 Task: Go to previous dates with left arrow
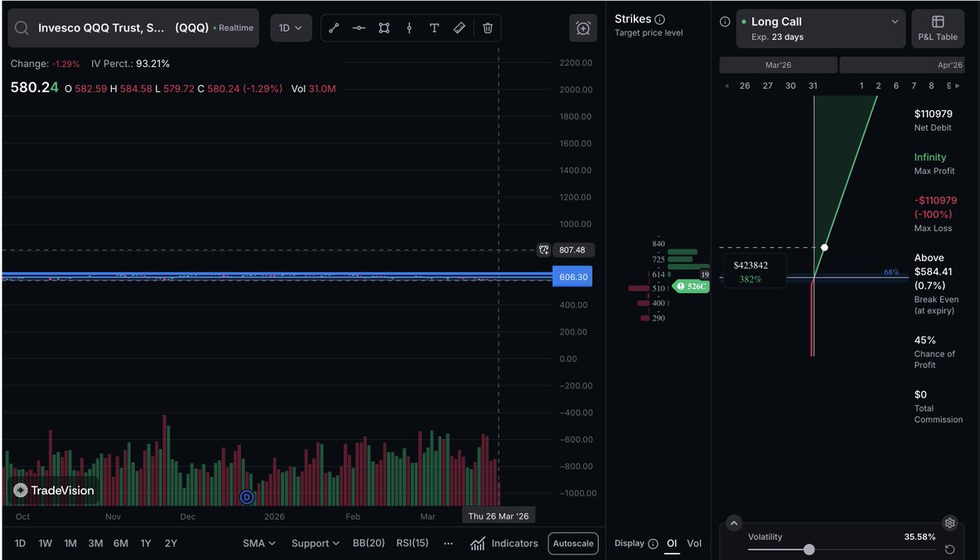point(727,86)
